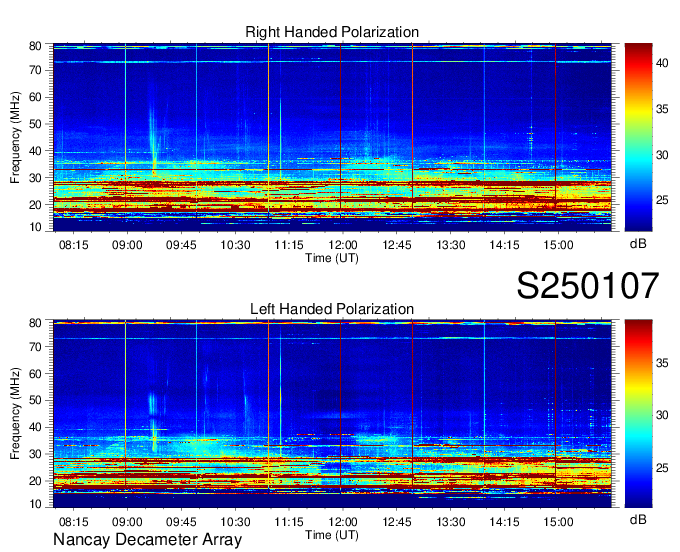
Task: Click the "80" MHz frequency tick of Right Handed plot
Action: click(35, 46)
